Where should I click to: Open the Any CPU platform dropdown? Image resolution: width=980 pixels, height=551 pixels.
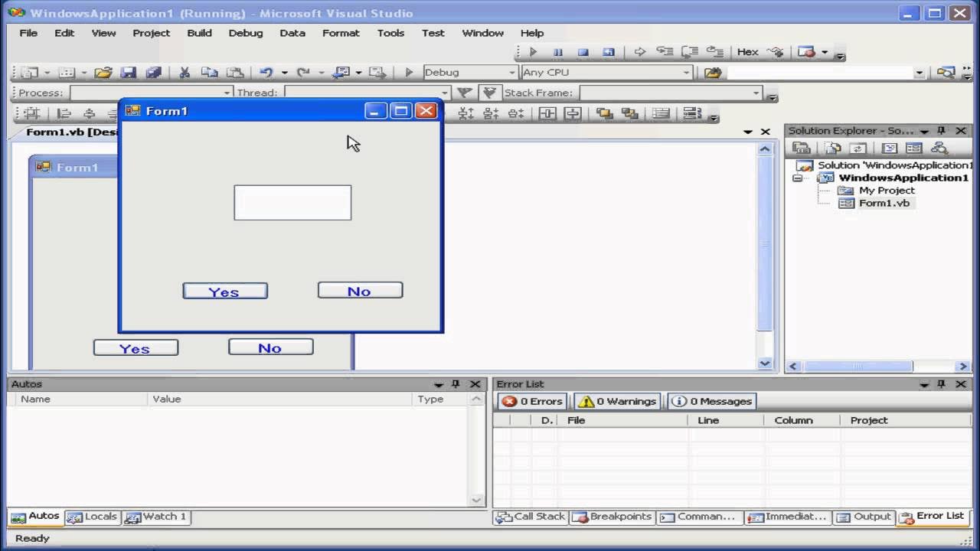(686, 73)
